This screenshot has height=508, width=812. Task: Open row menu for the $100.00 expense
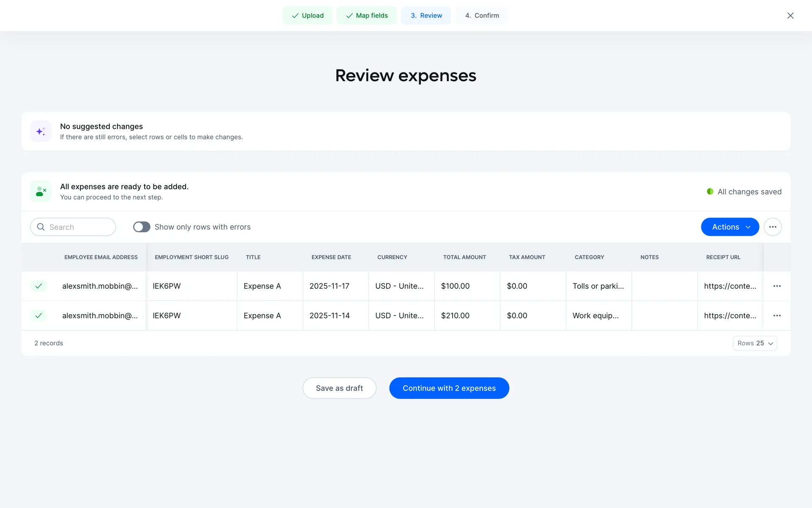776,286
